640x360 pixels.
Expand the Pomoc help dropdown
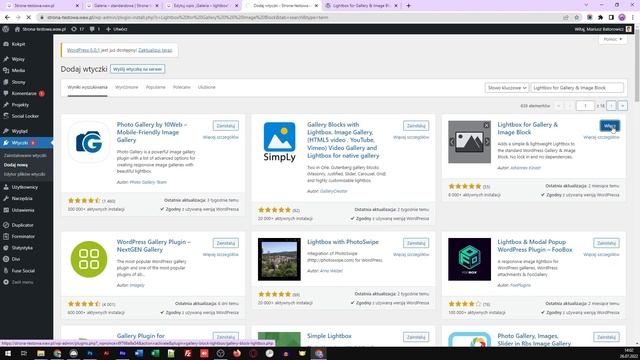tap(613, 39)
